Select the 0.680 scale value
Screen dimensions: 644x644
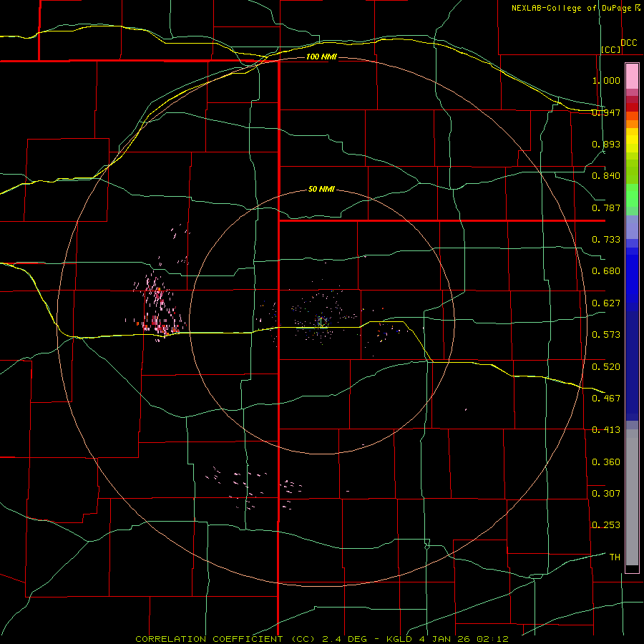[606, 271]
